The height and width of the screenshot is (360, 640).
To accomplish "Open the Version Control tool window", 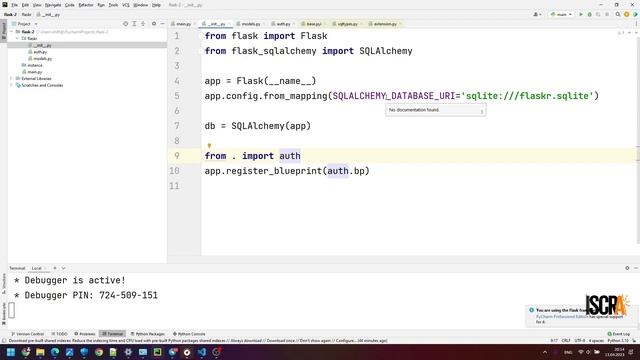I will click(x=27, y=334).
